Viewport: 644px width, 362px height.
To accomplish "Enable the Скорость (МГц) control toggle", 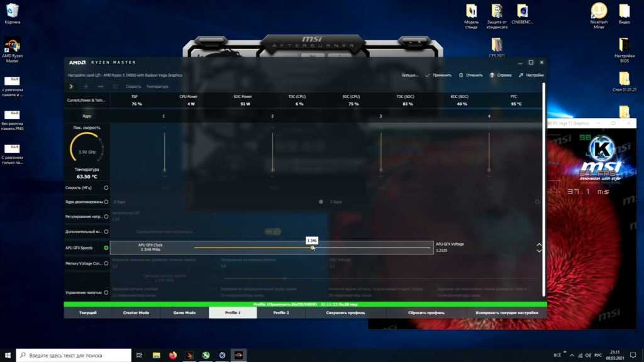I will tap(106, 187).
